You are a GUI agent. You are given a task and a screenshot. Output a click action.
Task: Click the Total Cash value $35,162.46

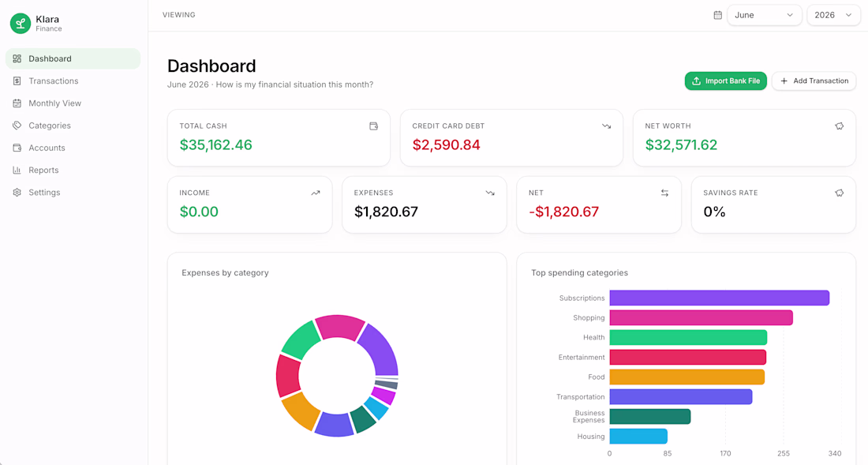(x=216, y=145)
